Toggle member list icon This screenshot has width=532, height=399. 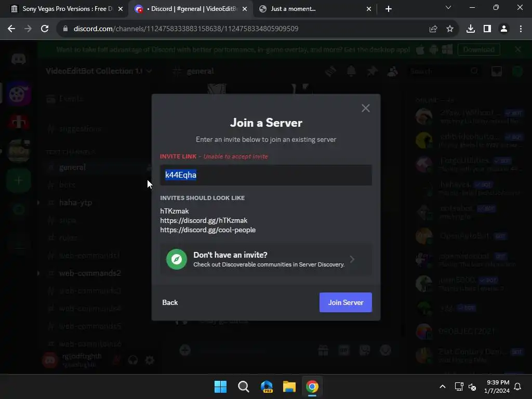(393, 71)
